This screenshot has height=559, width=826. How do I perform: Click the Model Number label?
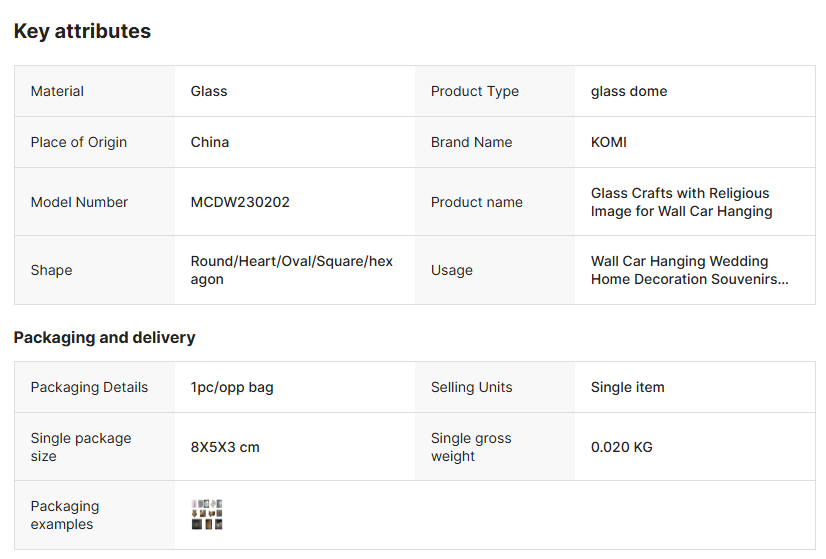click(79, 202)
